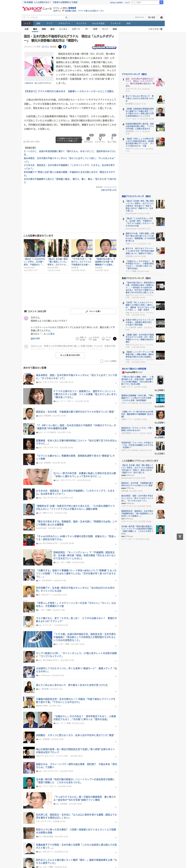Click なるほど reaction under first comment
Viewport: 186px width, 868px height.
pyautogui.click(x=94, y=338)
